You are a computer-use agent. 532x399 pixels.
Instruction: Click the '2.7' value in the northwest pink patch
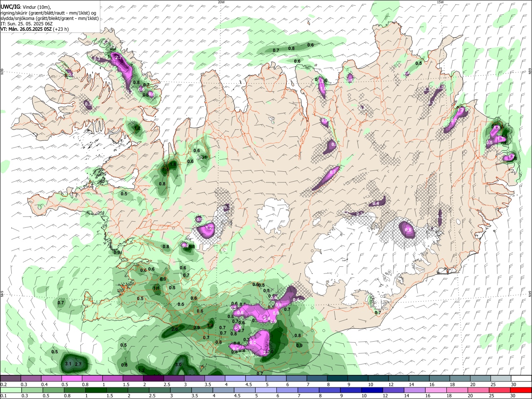[118, 57]
